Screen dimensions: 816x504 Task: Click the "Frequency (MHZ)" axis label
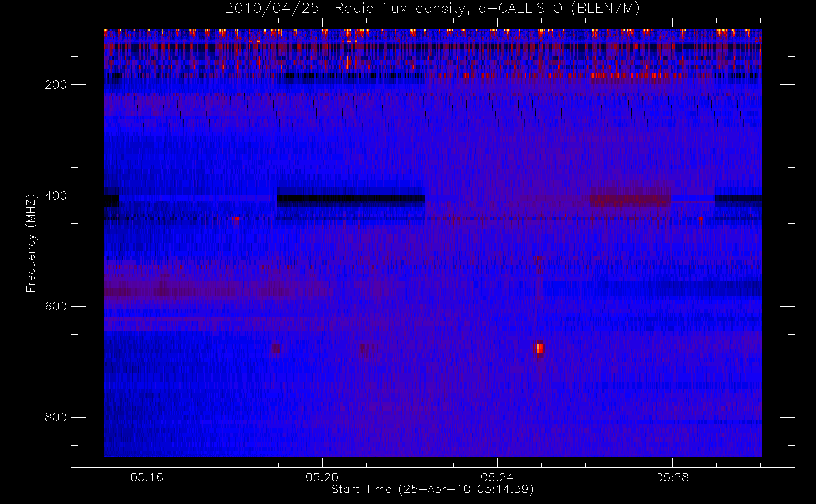[31, 243]
